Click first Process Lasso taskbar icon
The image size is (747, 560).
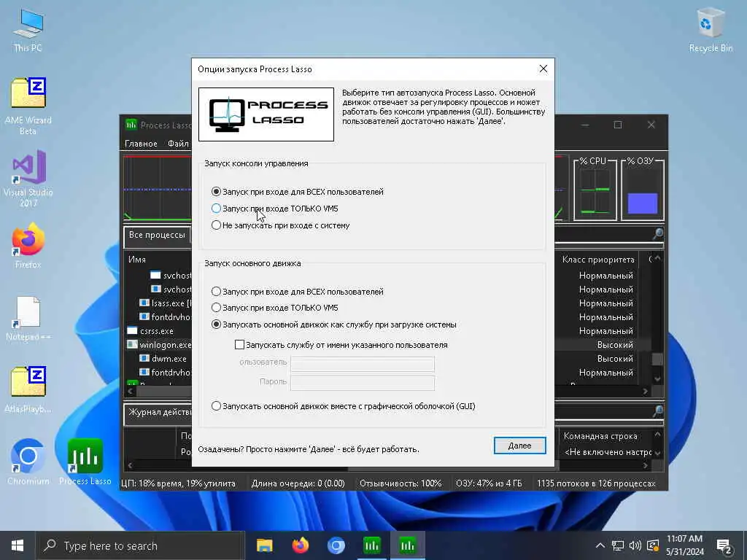click(371, 545)
